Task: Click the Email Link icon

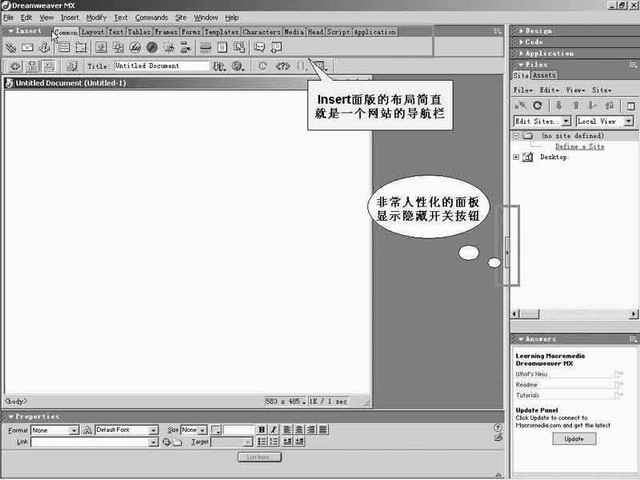Action: click(x=27, y=48)
